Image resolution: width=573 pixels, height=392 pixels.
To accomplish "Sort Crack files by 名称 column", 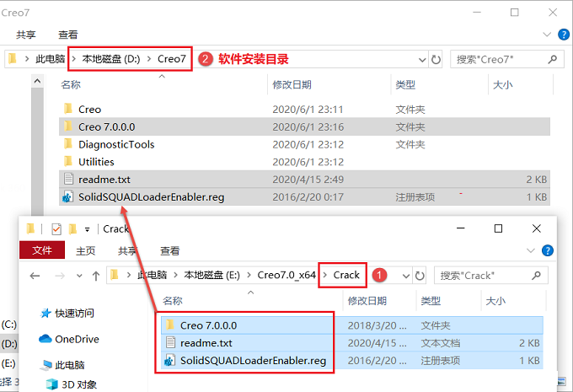I will [x=173, y=301].
